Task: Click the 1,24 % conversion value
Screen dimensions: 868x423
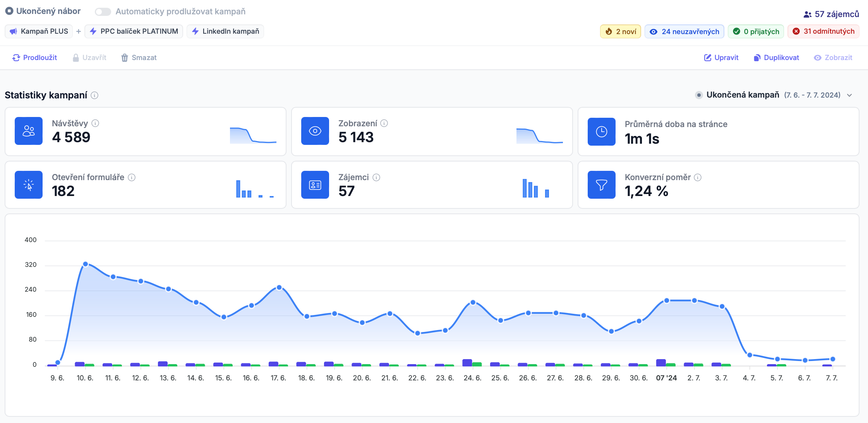Action: tap(647, 191)
